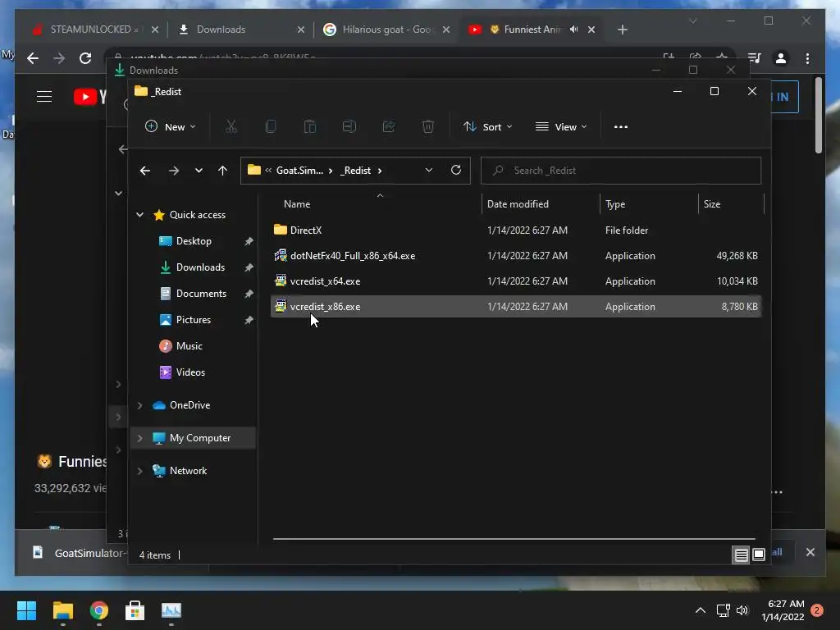Click the Delete trash icon in the toolbar
This screenshot has height=630, width=840.
(x=428, y=127)
